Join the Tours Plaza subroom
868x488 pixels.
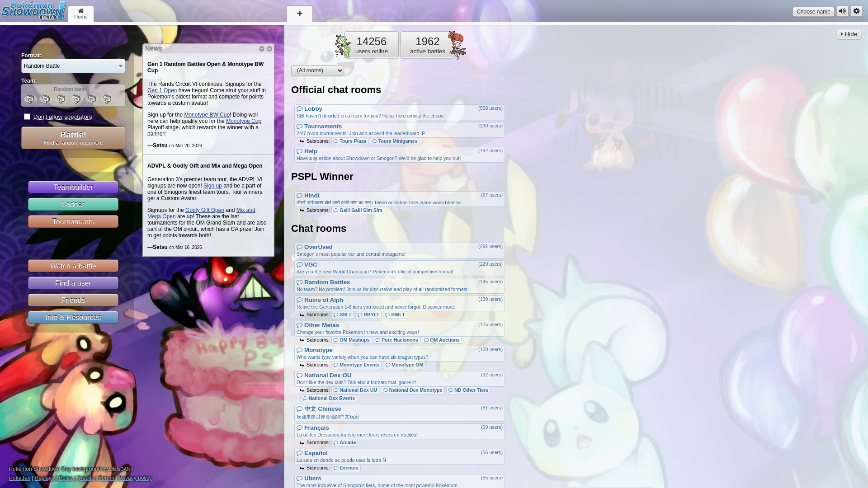point(350,141)
